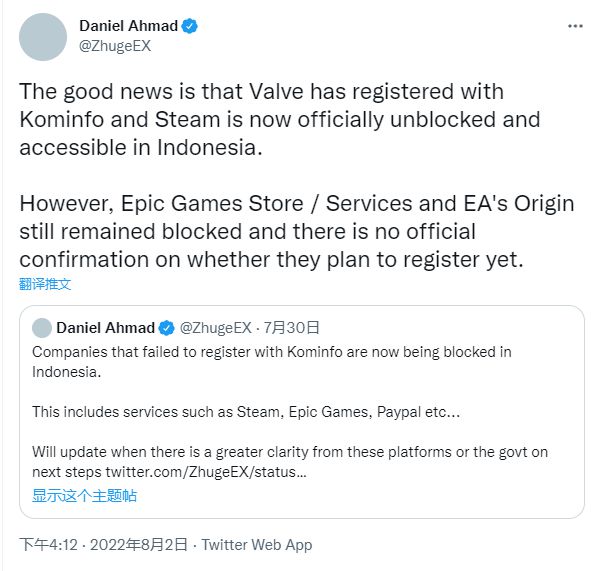Open the quoted tweet about Kominfo blocking
Viewport: 601px width, 571px height.
tap(302, 412)
